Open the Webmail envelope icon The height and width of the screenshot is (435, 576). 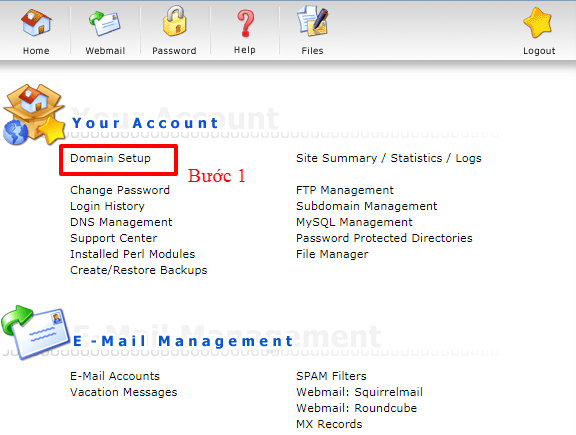pyautogui.click(x=105, y=24)
